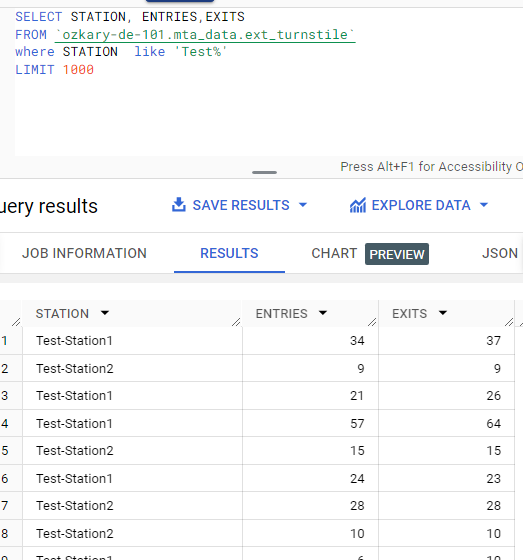Click the ENTRIES column resize handle

pos(372,322)
